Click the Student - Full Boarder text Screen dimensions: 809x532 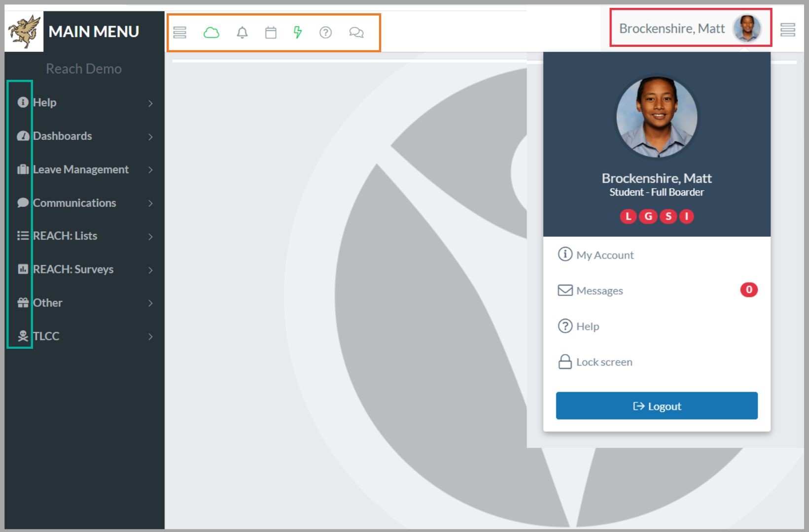point(657,192)
